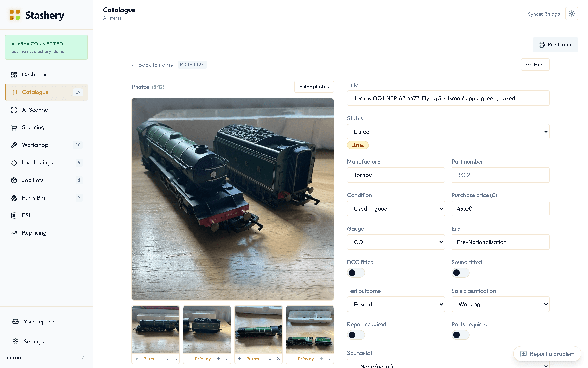
Task: Open Repricing via the trend-arrow icon
Action: click(x=14, y=233)
